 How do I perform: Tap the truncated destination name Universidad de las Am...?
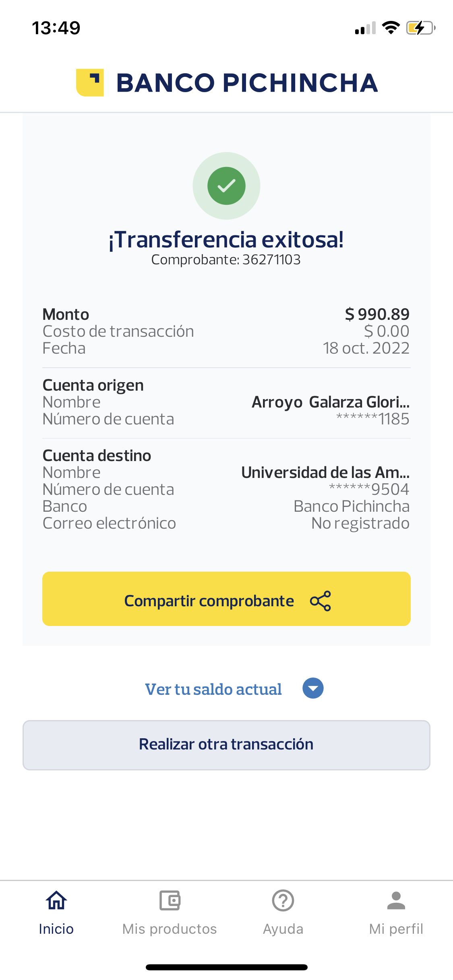[x=325, y=472]
